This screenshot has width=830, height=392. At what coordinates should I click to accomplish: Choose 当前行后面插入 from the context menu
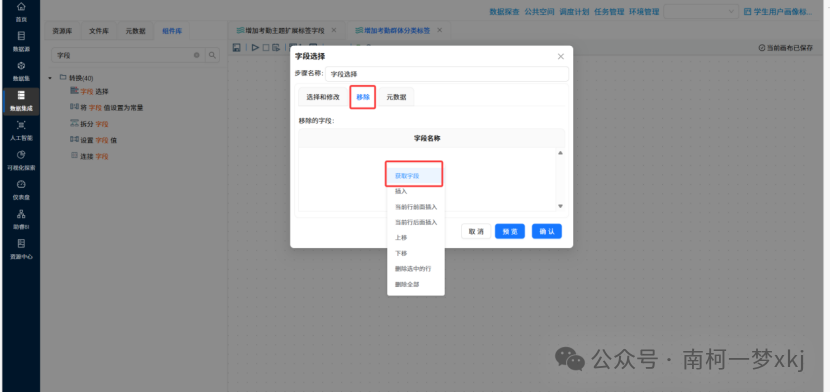point(416,222)
